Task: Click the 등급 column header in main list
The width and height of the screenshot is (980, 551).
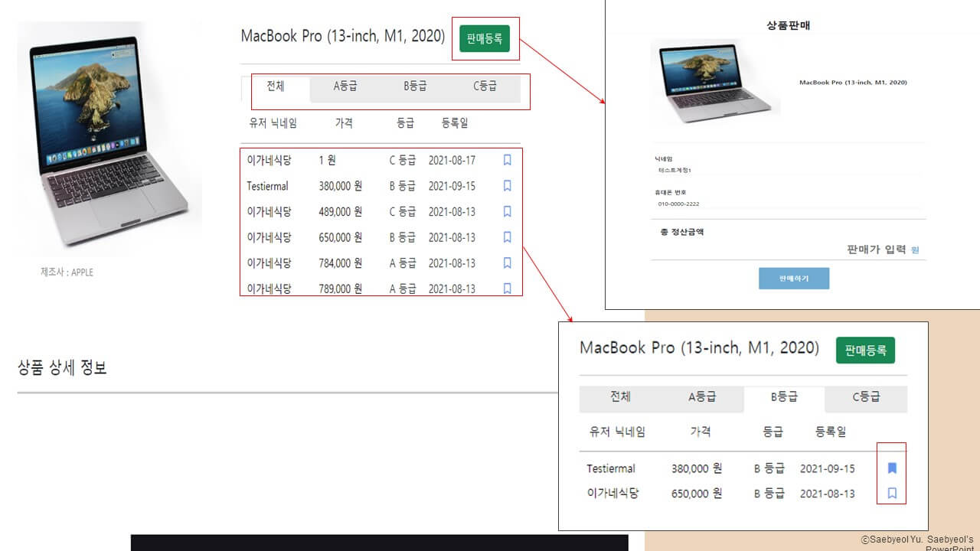Action: click(x=406, y=123)
